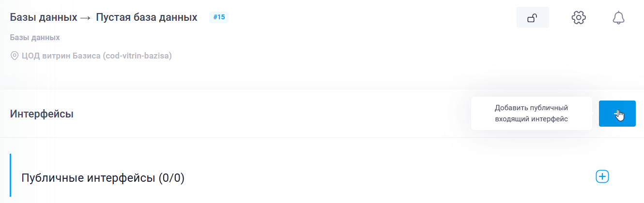
Task: Click the location pin icon
Action: pos(14,56)
